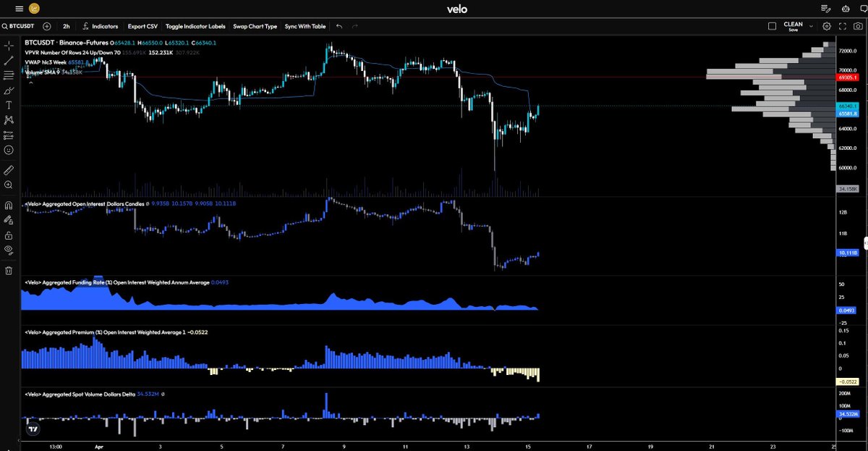Select the trend line drawing tool

click(9, 60)
